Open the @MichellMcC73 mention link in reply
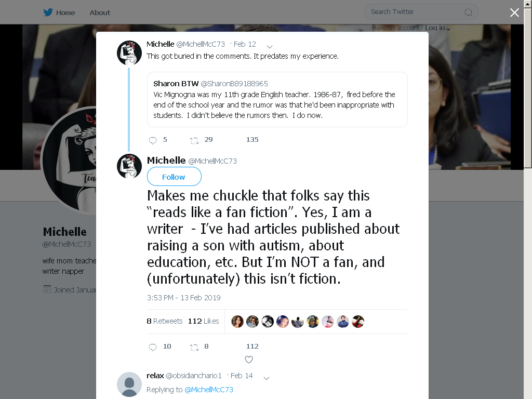Viewport: 532px width, 399px height. point(209,390)
